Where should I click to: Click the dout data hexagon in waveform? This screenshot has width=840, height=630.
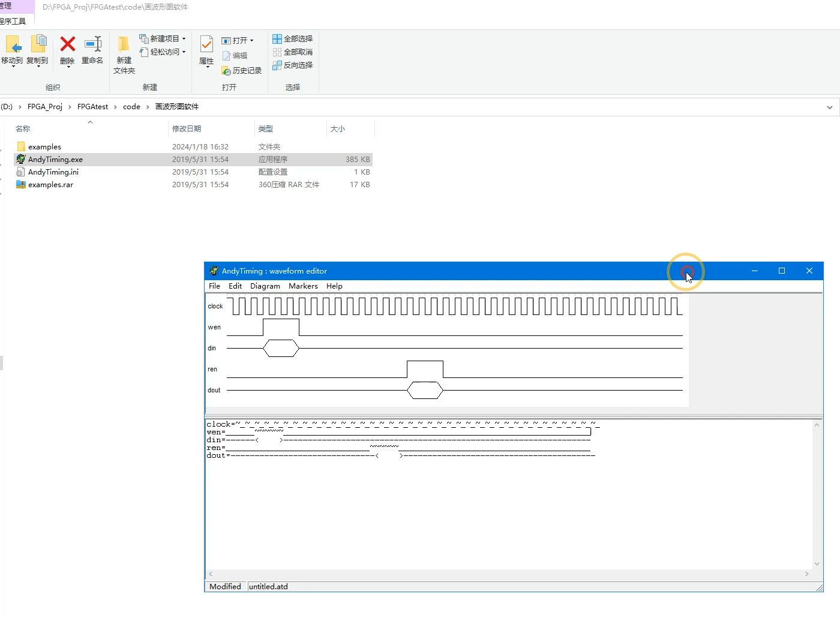[x=425, y=390]
